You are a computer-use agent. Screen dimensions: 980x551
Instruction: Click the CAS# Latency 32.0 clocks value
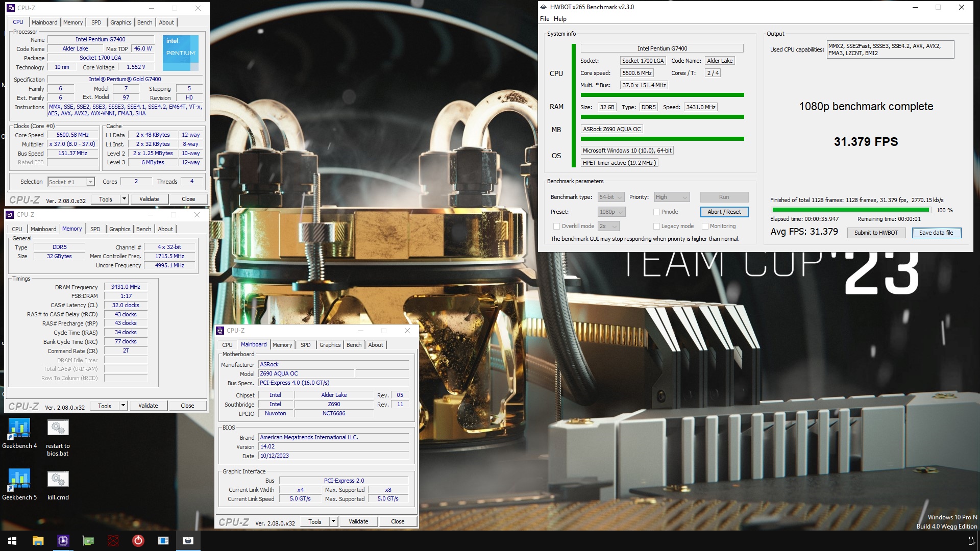tap(126, 305)
